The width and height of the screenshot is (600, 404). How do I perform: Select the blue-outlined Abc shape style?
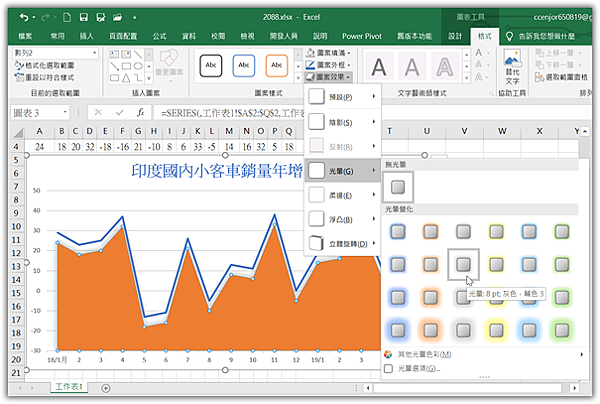(245, 65)
